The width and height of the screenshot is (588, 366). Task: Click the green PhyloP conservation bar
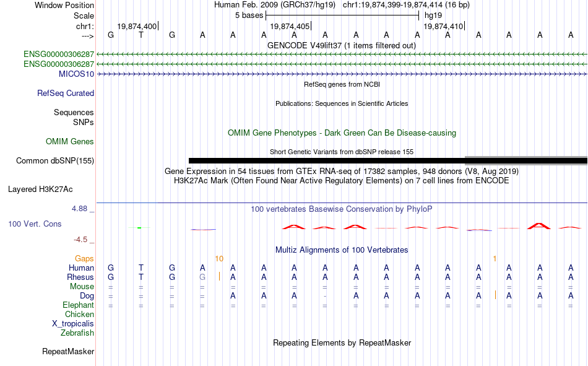(x=139, y=227)
